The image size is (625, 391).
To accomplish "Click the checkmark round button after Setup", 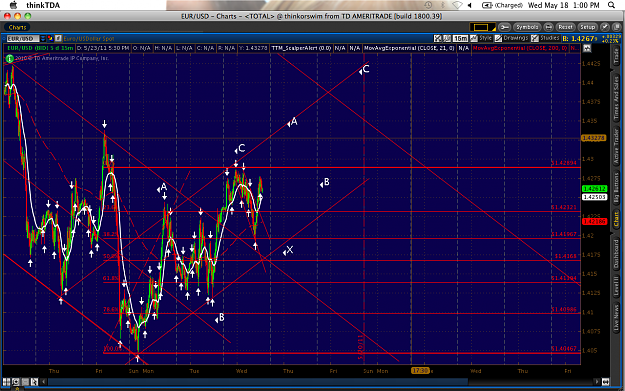I will point(605,27).
